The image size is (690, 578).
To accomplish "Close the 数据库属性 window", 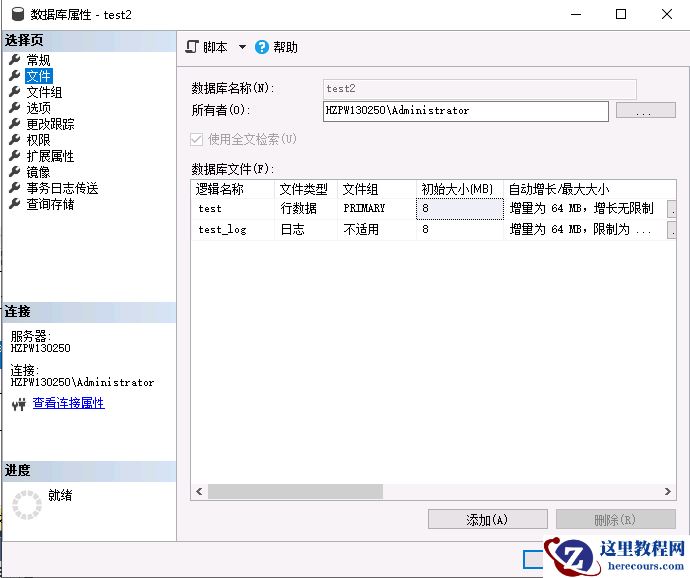I will [x=667, y=15].
